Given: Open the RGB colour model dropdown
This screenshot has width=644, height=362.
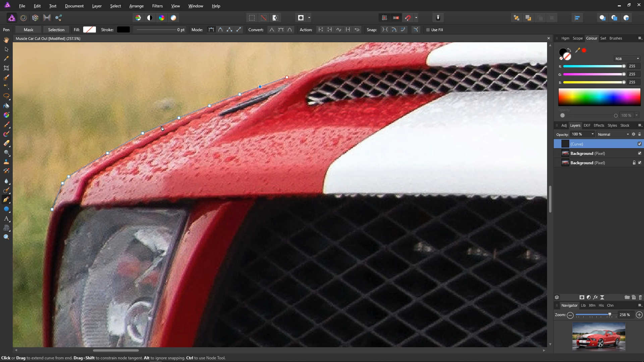Looking at the screenshot, I should [627, 59].
